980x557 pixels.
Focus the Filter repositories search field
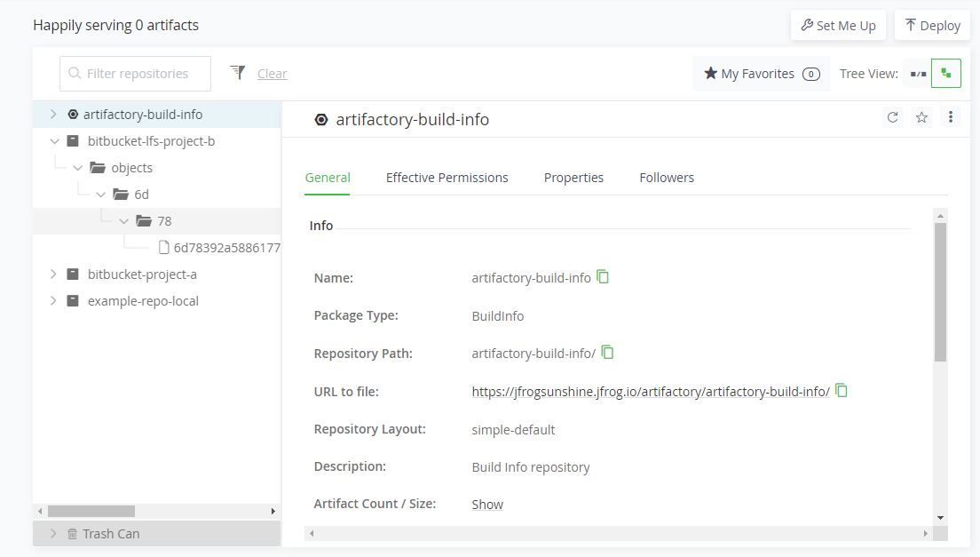point(135,74)
